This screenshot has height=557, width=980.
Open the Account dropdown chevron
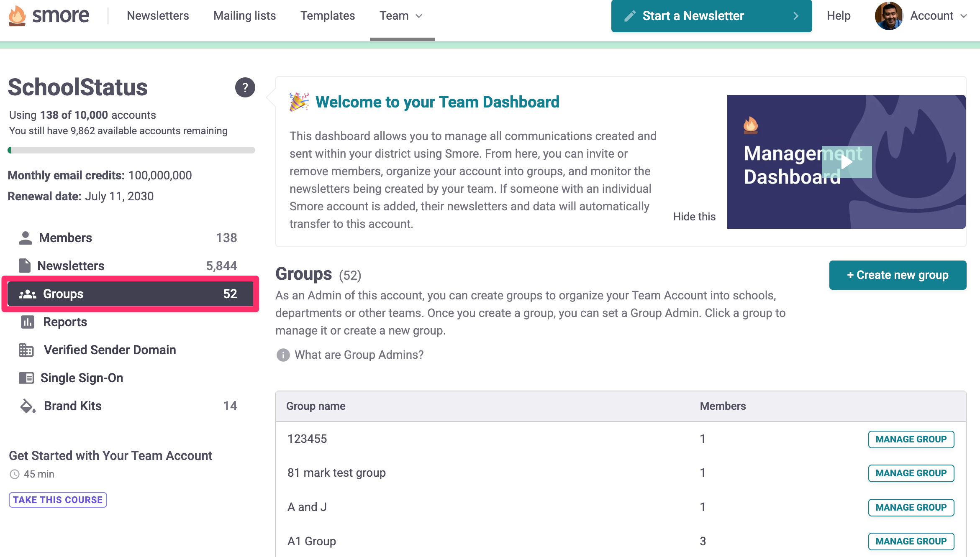click(964, 16)
